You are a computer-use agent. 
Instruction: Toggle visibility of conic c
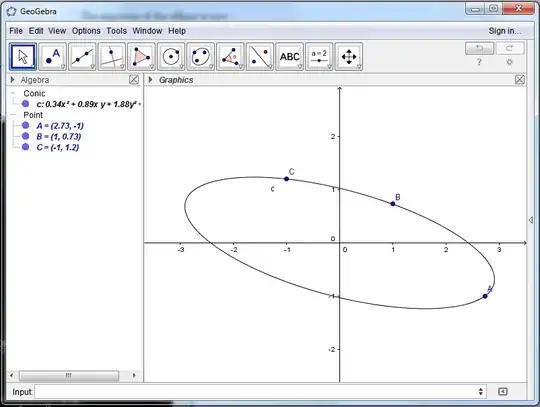pyautogui.click(x=25, y=104)
